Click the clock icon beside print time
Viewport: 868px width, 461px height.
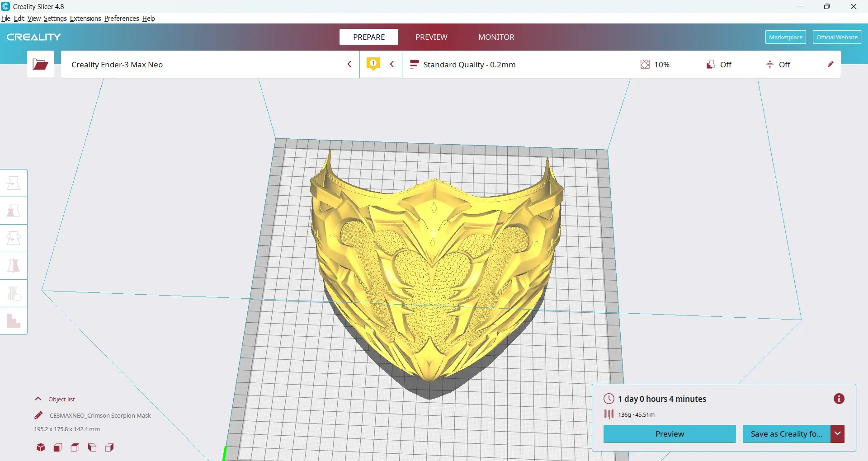(x=609, y=399)
